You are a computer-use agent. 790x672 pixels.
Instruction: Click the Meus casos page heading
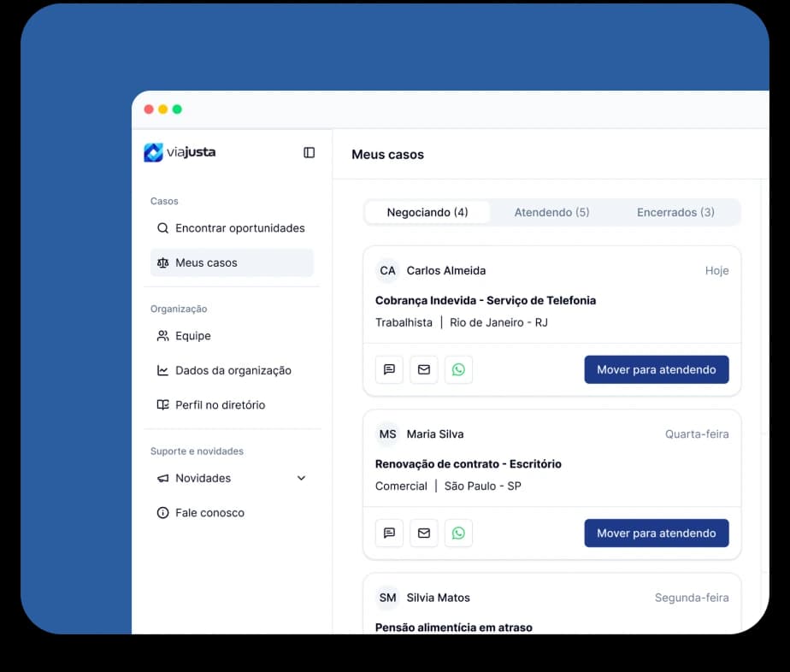tap(387, 155)
